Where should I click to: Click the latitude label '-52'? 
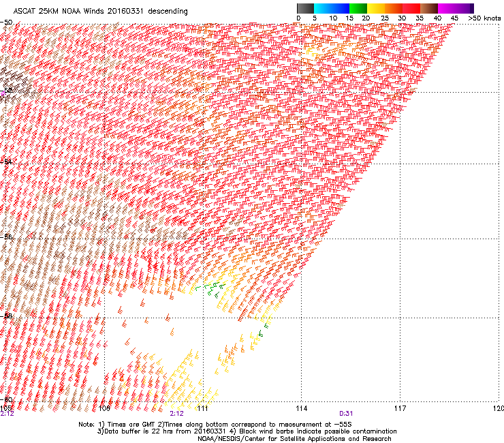[x=6, y=91]
